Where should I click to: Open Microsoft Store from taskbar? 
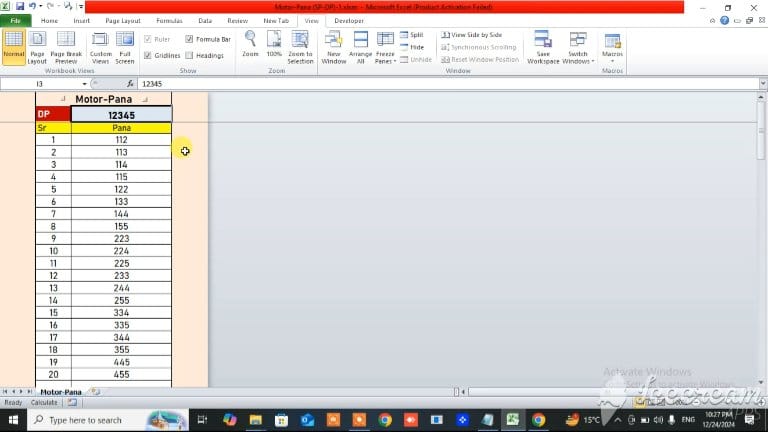(x=281, y=420)
